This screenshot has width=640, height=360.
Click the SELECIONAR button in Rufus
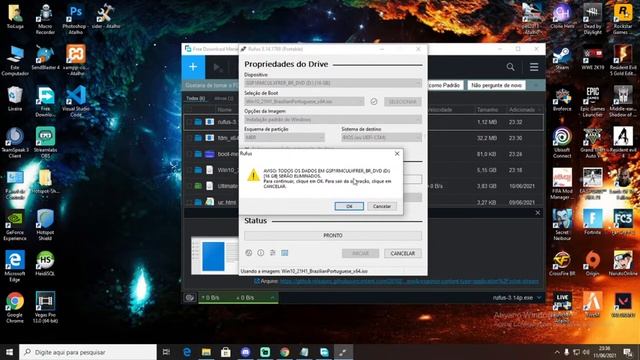[x=402, y=102]
